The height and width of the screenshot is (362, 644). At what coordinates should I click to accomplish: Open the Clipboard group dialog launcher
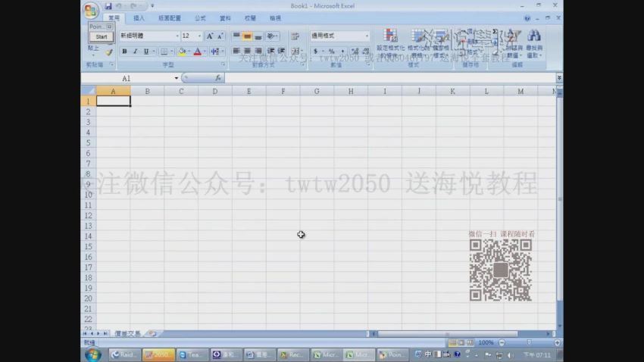[111, 64]
